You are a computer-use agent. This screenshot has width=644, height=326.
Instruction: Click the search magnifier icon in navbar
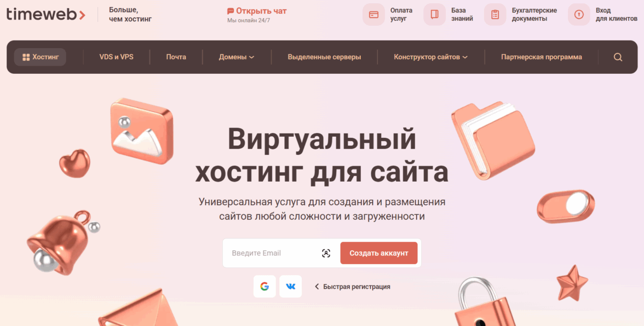pos(618,57)
